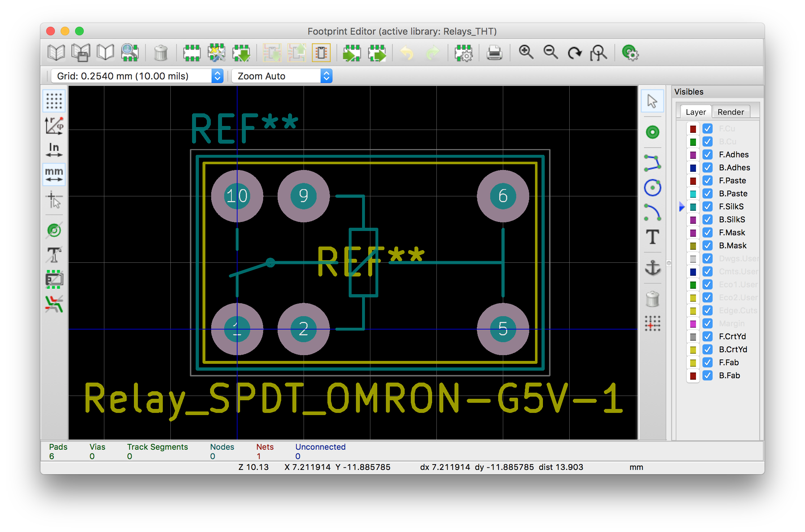The width and height of the screenshot is (805, 532).
Task: Select the Layer tab
Action: pos(696,112)
